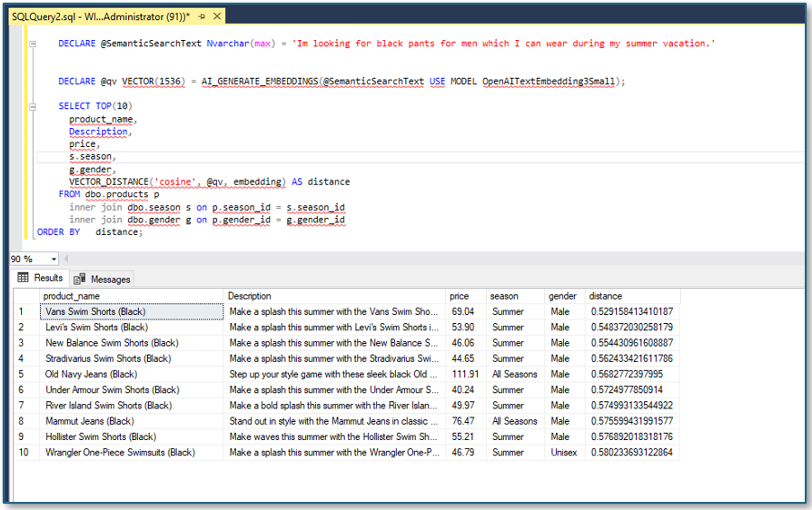Select Stradivarius Swim Shorts (Black) cell
The width and height of the screenshot is (812, 510).
click(132, 358)
